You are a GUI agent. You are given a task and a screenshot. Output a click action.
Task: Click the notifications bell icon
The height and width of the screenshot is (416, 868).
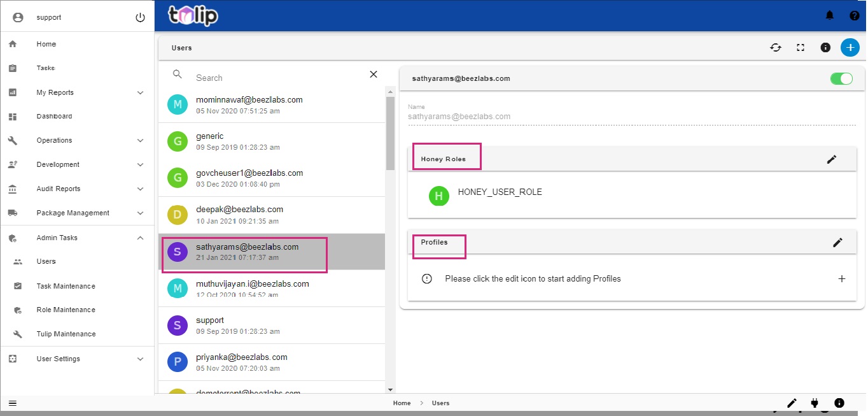tap(829, 15)
